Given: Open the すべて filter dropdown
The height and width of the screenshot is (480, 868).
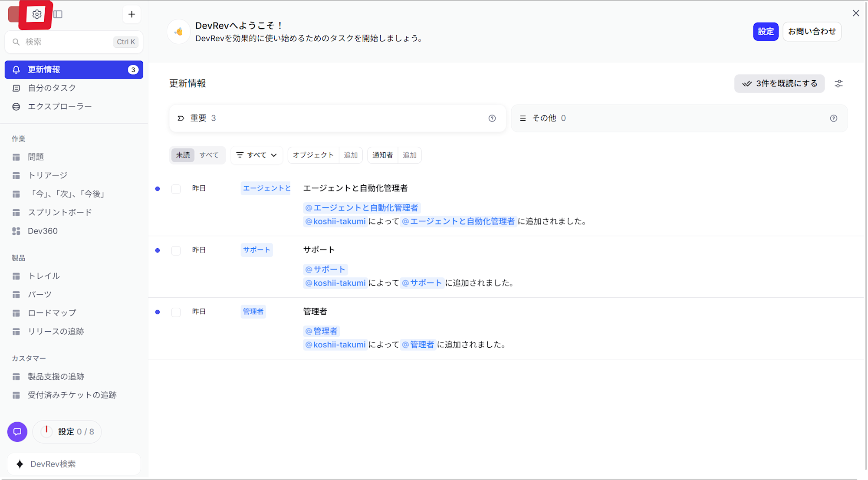Looking at the screenshot, I should coord(256,155).
